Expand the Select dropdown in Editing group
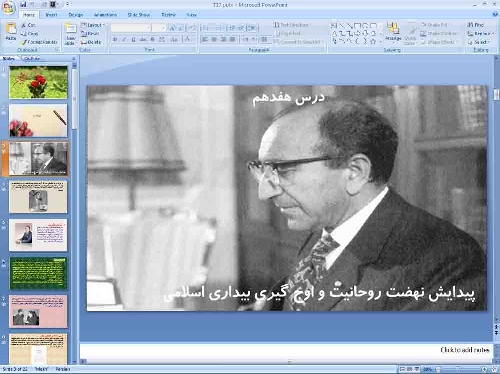Image resolution: width=500 pixels, height=374 pixels. (x=480, y=42)
